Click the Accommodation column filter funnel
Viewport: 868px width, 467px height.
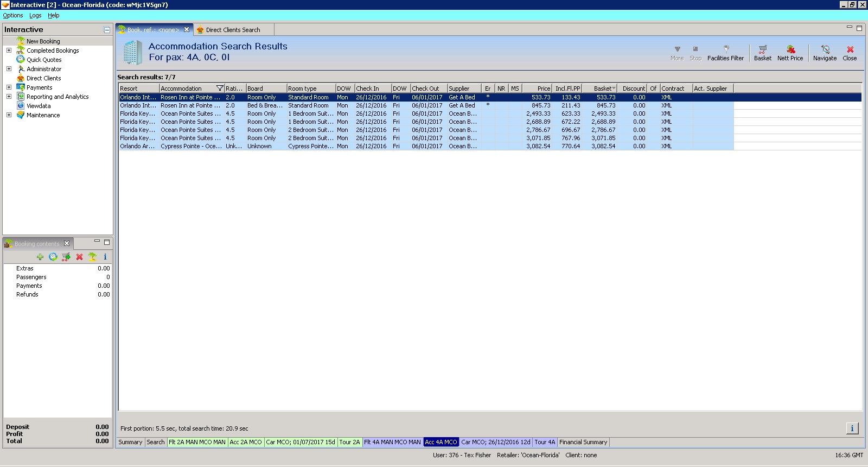coord(220,89)
